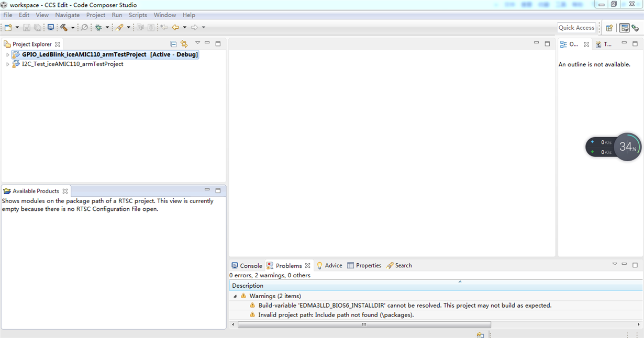Image resolution: width=644 pixels, height=338 pixels.
Task: Close the Outline tab
Action: (x=586, y=44)
